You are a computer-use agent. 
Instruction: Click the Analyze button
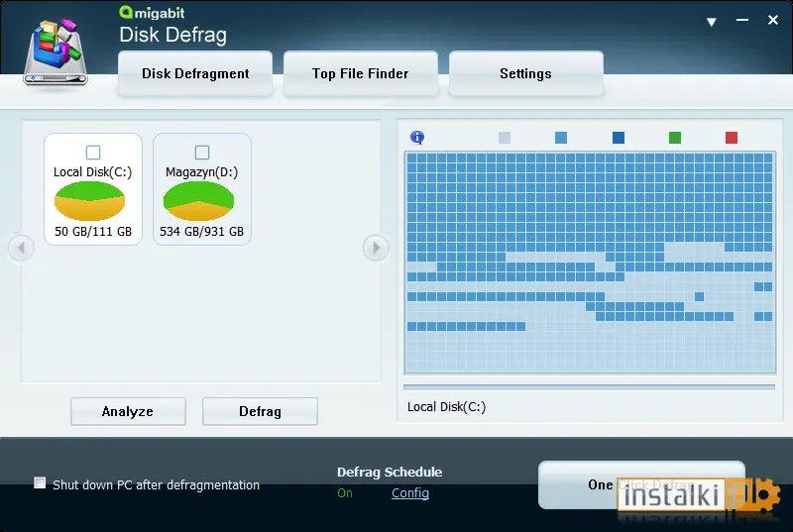point(128,411)
